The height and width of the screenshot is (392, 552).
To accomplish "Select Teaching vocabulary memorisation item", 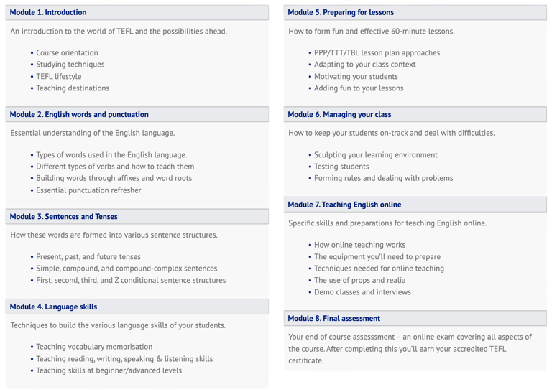I will (96, 347).
